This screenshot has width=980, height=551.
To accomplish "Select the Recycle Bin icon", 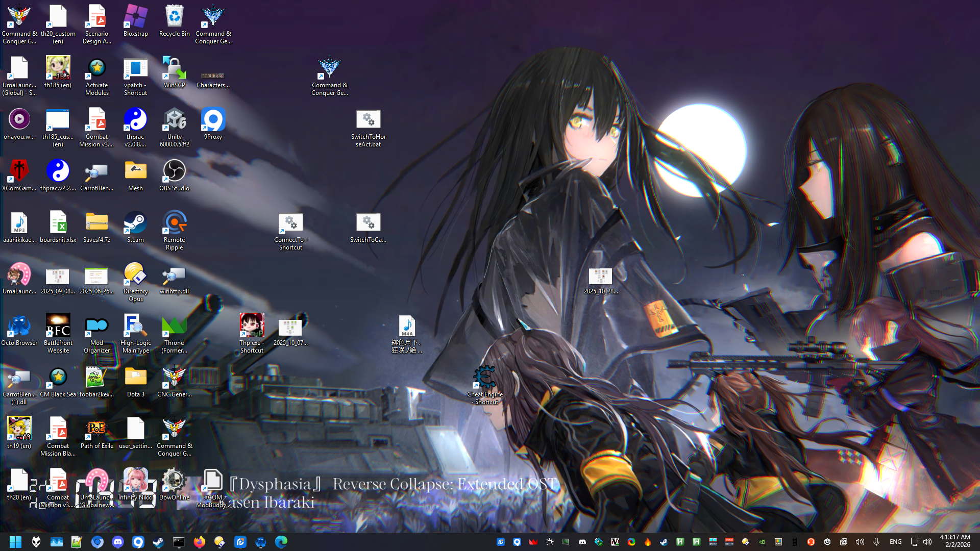I will pyautogui.click(x=174, y=17).
